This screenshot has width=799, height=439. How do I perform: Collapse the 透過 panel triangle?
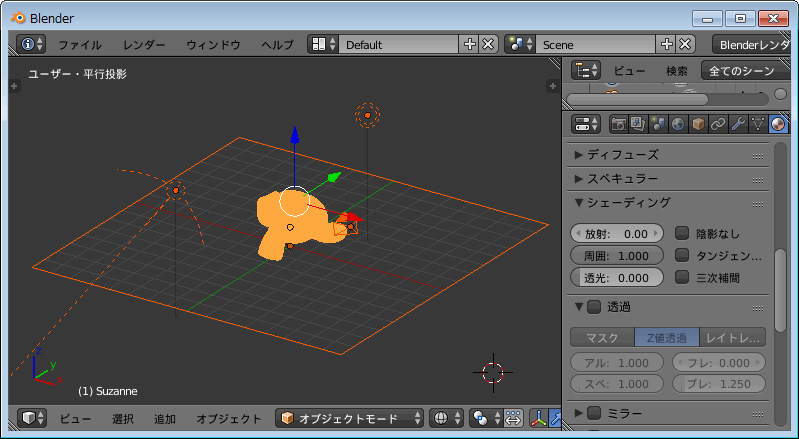click(x=578, y=307)
